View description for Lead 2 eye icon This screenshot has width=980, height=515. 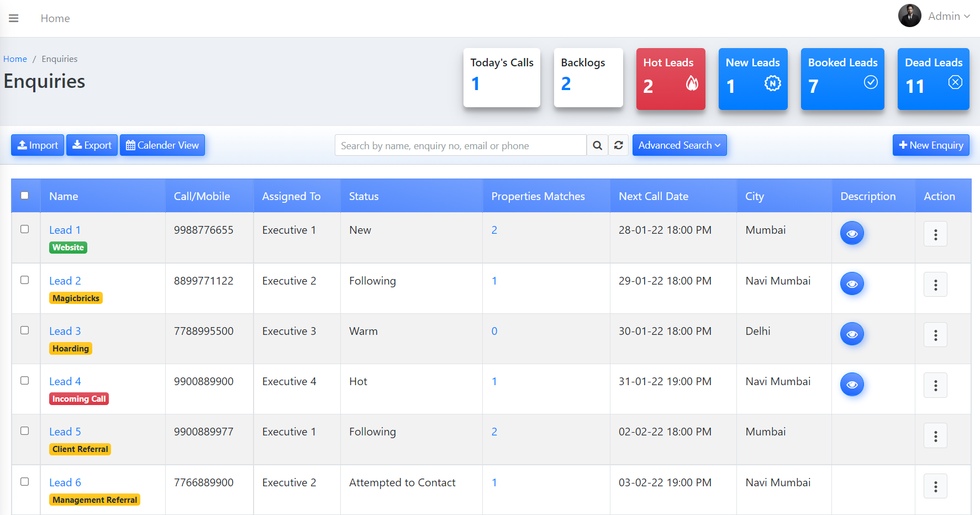pyautogui.click(x=852, y=283)
